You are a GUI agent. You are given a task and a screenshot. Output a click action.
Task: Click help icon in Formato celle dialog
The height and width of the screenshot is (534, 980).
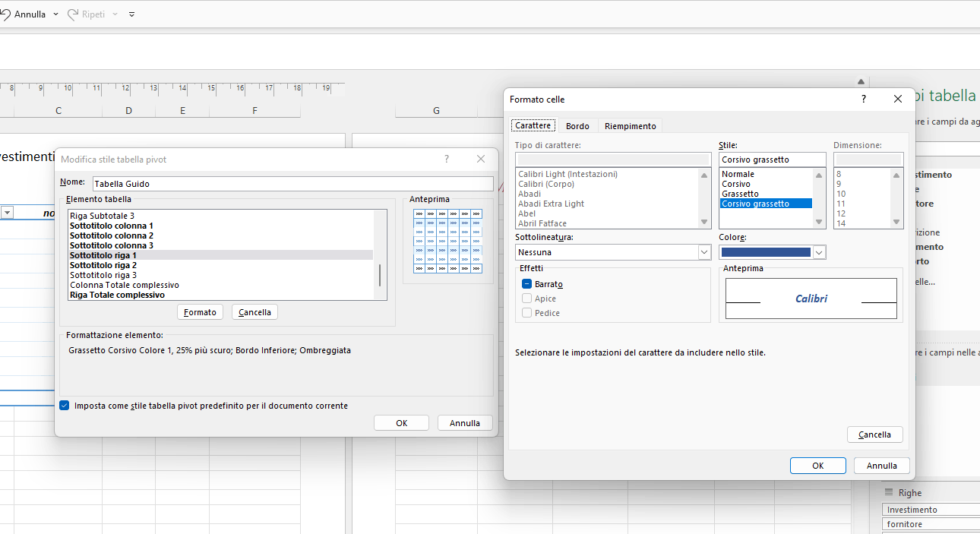click(x=863, y=100)
